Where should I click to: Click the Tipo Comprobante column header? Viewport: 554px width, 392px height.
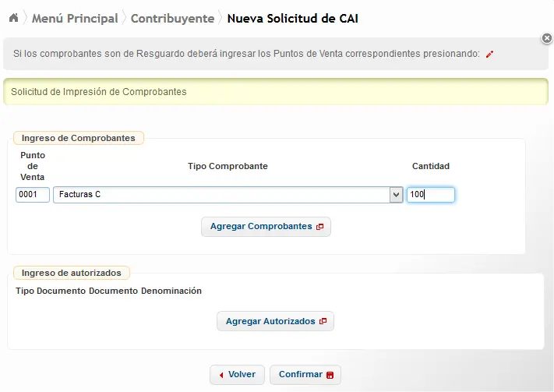coord(228,166)
